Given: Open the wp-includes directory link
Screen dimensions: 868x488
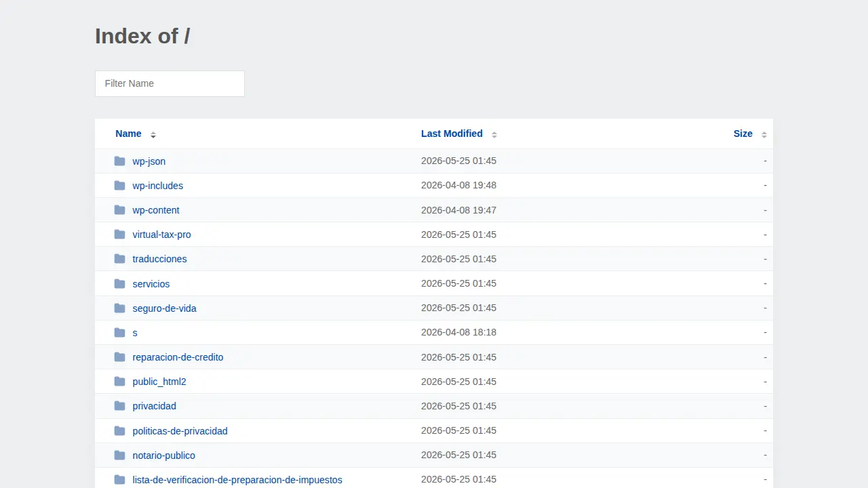Looking at the screenshot, I should coord(158,186).
